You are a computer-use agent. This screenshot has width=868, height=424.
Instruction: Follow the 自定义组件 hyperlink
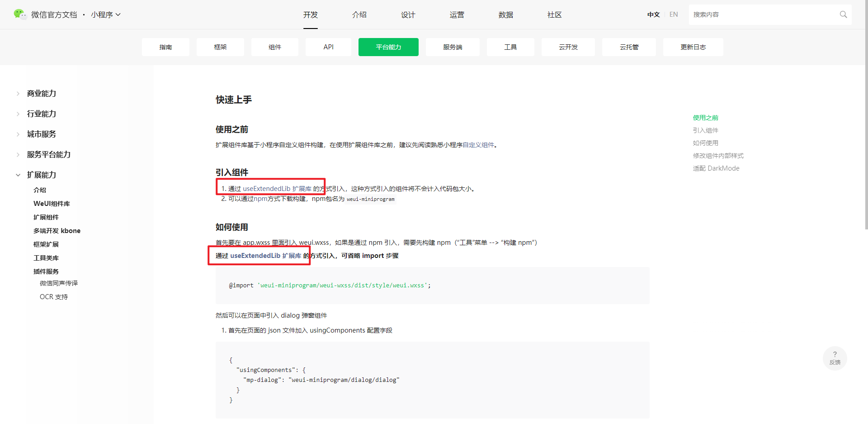(x=478, y=145)
